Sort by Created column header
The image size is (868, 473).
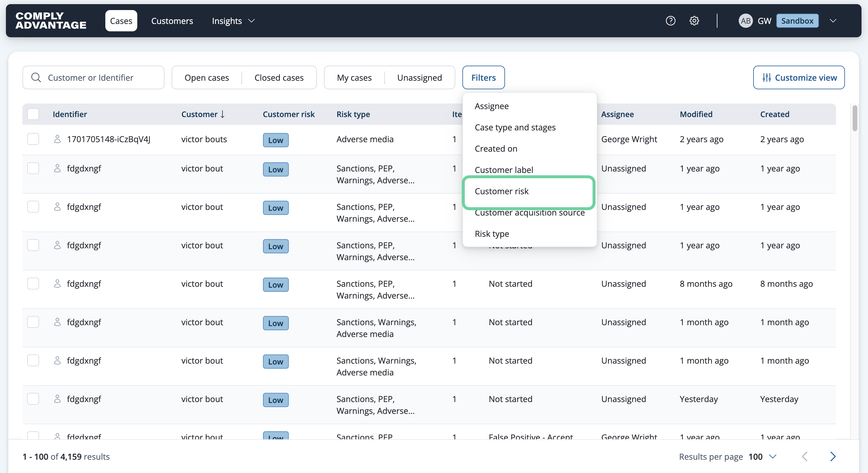775,114
